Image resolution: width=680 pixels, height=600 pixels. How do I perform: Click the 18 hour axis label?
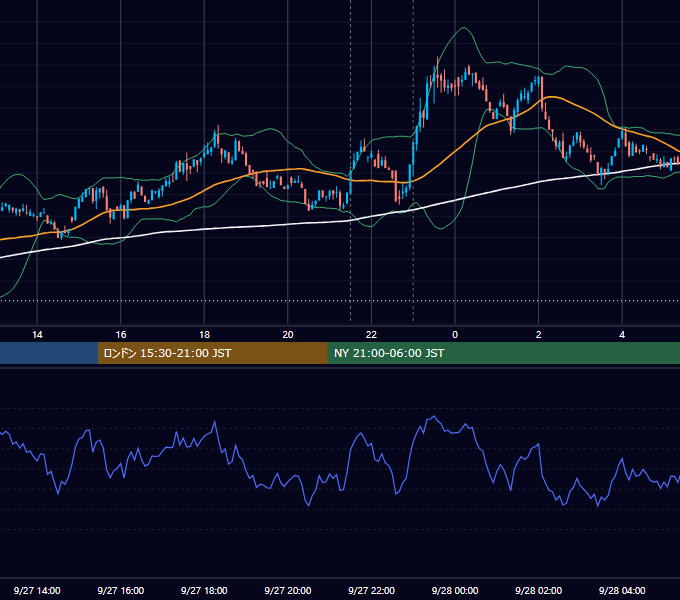pos(204,335)
